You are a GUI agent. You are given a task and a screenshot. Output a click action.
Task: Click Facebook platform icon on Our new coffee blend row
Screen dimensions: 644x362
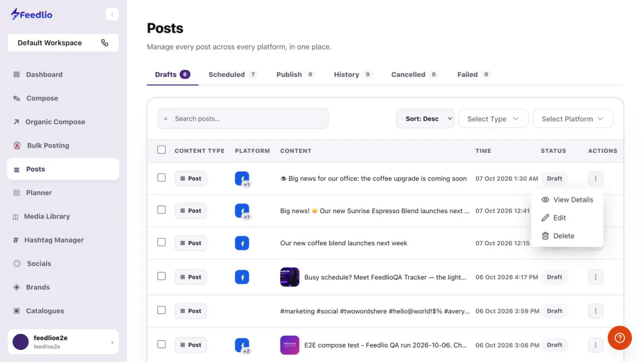tap(242, 243)
